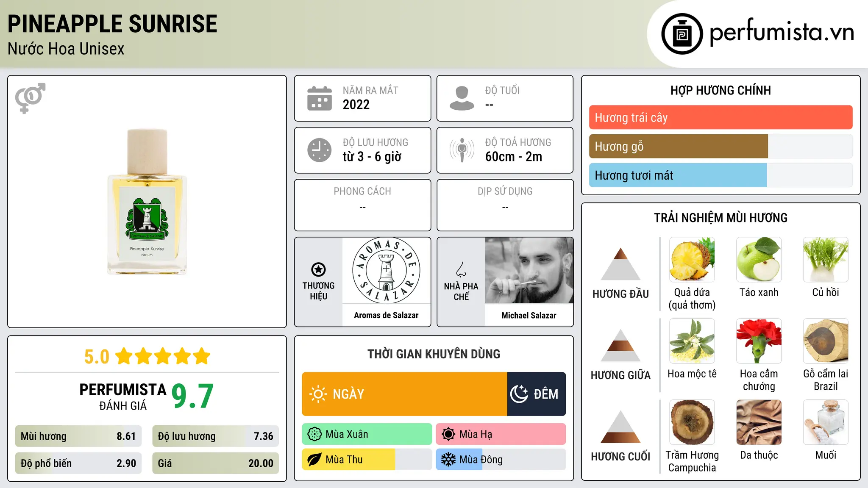Screen dimensions: 868x488
Task: Click the Trầm Hương Campuchia label
Action: tap(692, 461)
